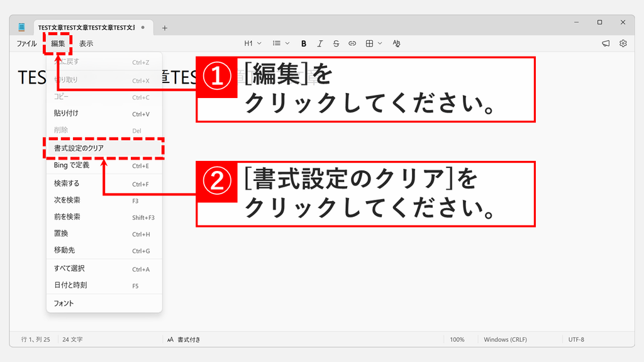644x362 pixels.
Task: Click the Windows (CRLF) line ending status
Action: coord(505,339)
